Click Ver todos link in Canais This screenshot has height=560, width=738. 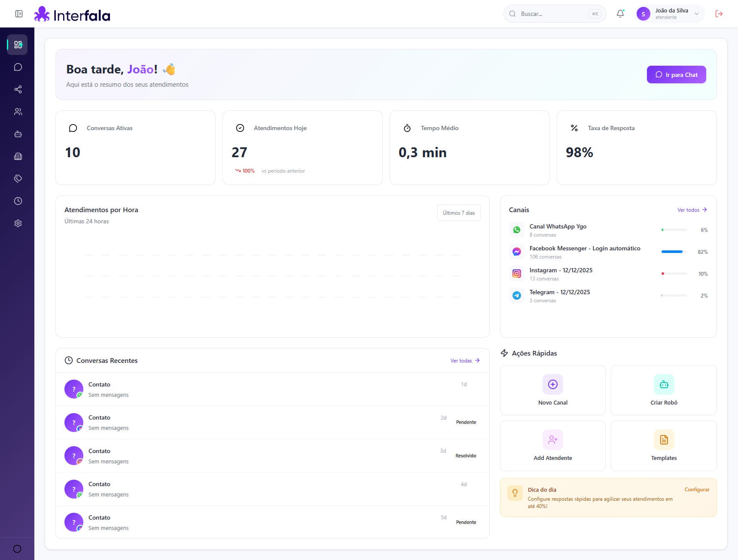[x=692, y=210]
